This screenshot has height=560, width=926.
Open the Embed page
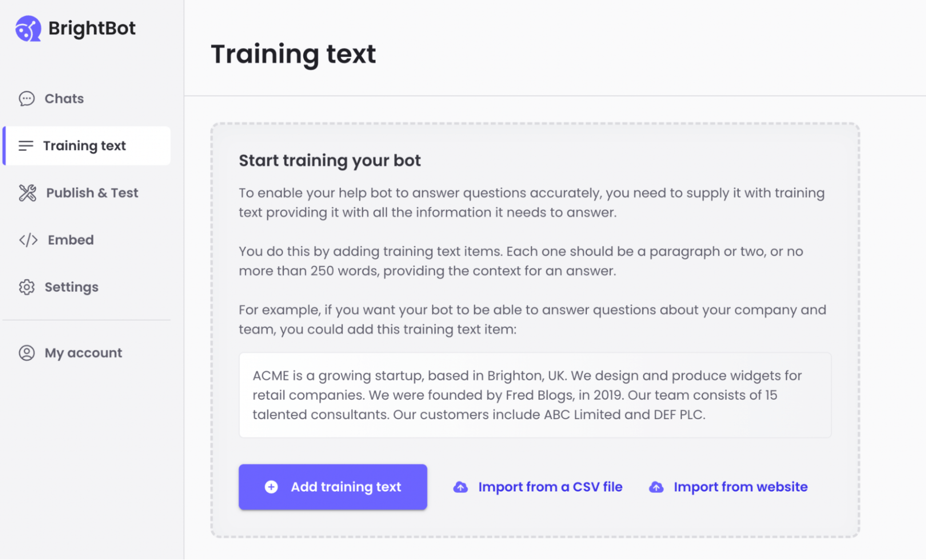(70, 240)
